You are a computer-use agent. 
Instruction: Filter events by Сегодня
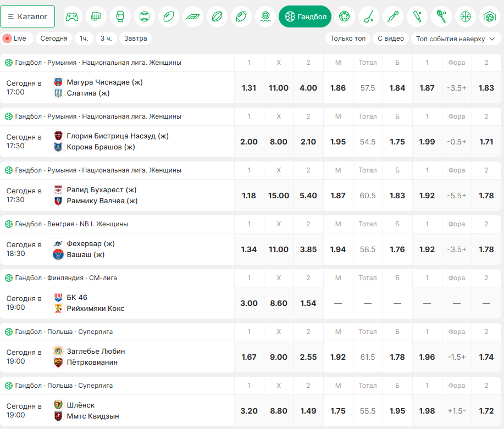pyautogui.click(x=54, y=38)
